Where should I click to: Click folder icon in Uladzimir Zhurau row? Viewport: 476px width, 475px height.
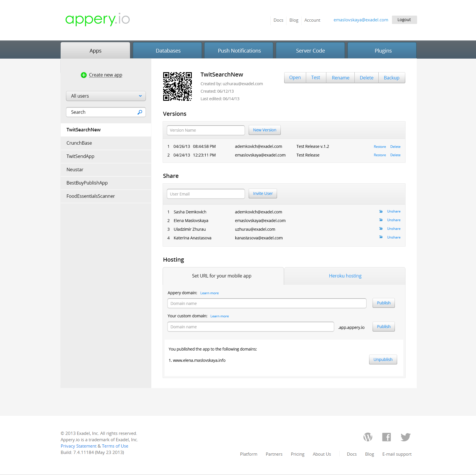[381, 229]
